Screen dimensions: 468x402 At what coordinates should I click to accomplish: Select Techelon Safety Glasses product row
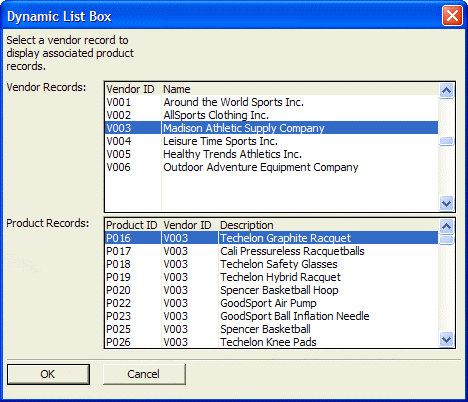pos(271,264)
